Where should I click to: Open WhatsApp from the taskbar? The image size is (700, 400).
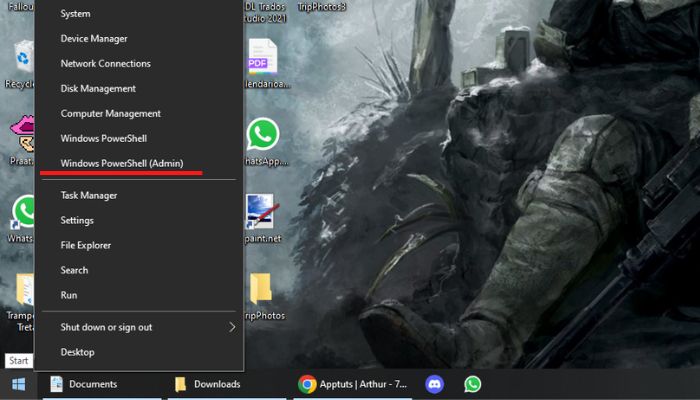pyautogui.click(x=472, y=384)
